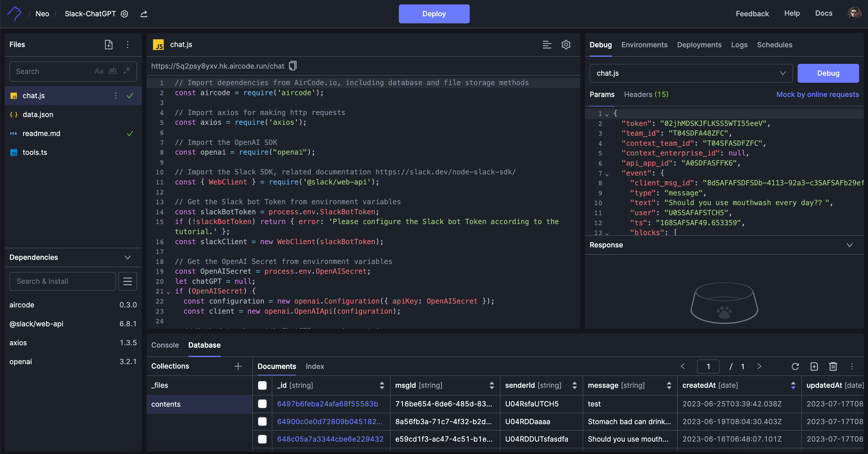Go to previous documents page
The width and height of the screenshot is (868, 454).
[x=683, y=367]
